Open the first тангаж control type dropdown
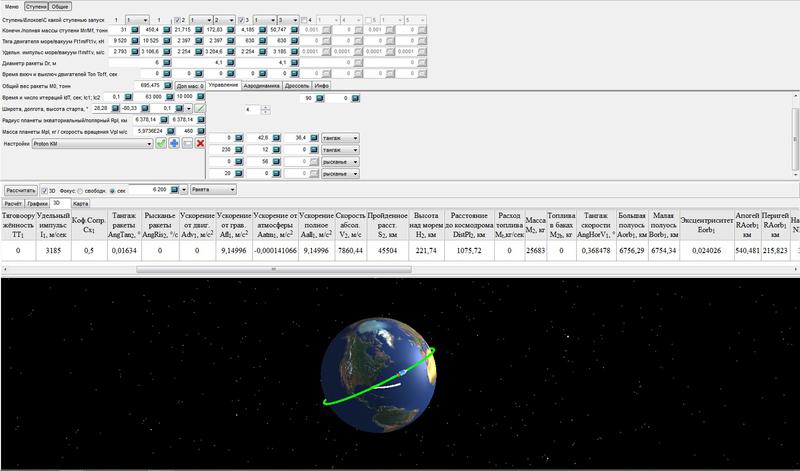The image size is (800, 471). point(340,138)
